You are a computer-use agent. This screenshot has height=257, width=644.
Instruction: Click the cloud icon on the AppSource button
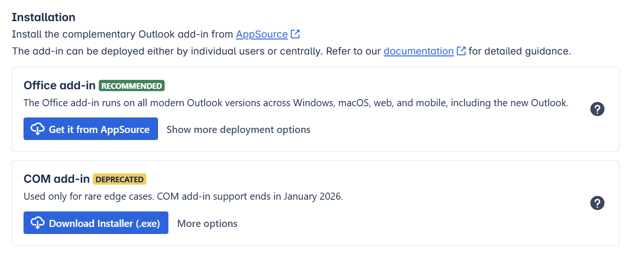[37, 129]
